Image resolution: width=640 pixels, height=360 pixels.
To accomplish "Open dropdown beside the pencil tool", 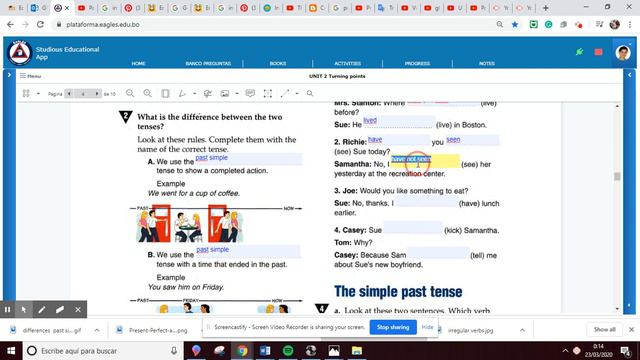I will pos(195,93).
